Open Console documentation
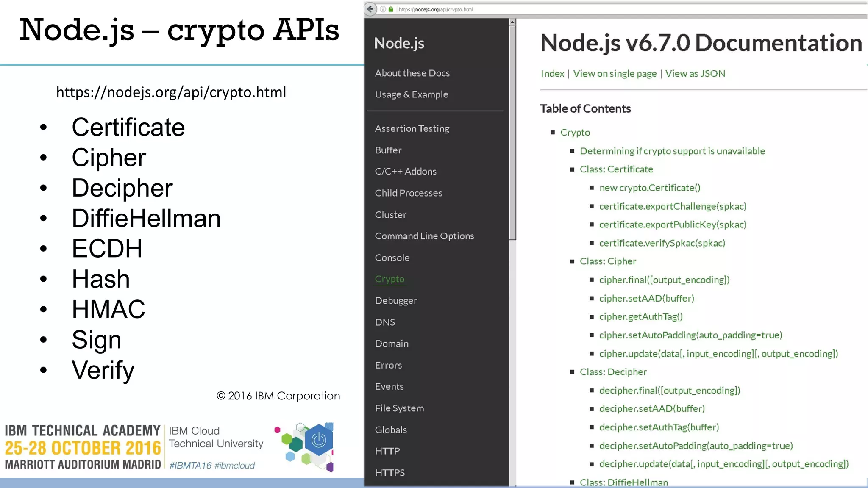 point(392,258)
